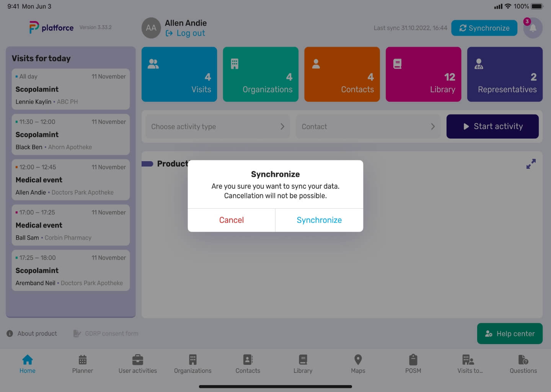Viewport: 551px width, 392px height.
Task: Open the notifications bell icon
Action: point(533,28)
